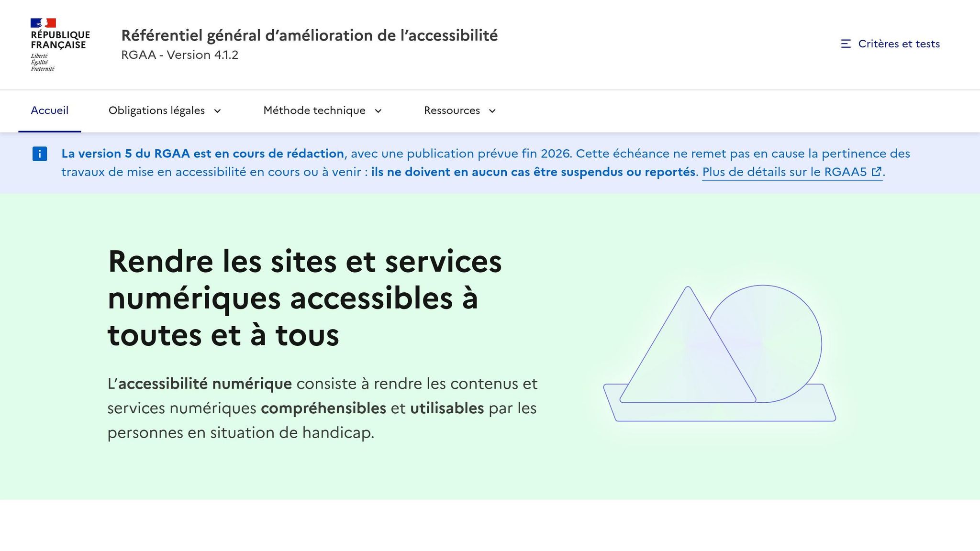Image resolution: width=980 pixels, height=551 pixels.
Task: Click the RGAA - Version 4.1.2 subtitle
Action: (x=179, y=55)
